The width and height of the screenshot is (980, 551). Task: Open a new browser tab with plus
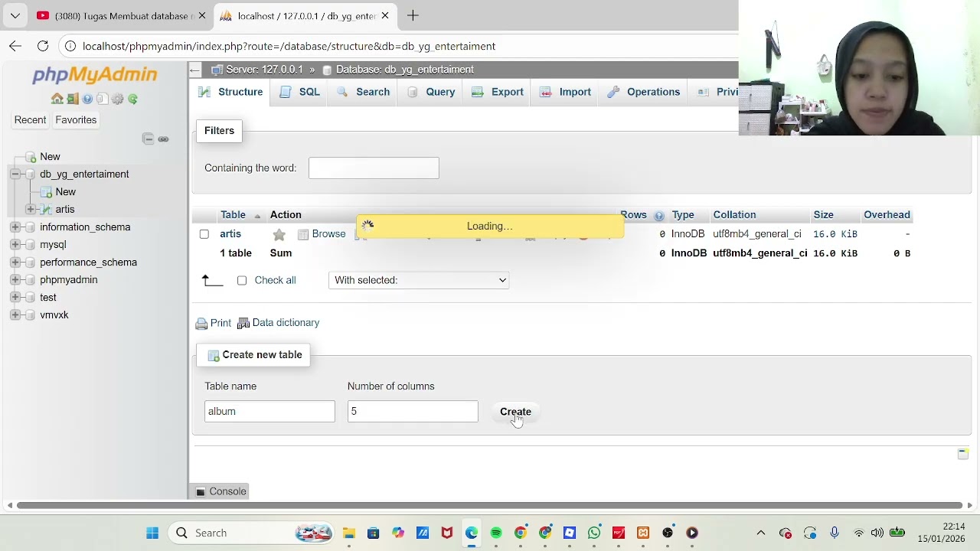[x=413, y=15]
